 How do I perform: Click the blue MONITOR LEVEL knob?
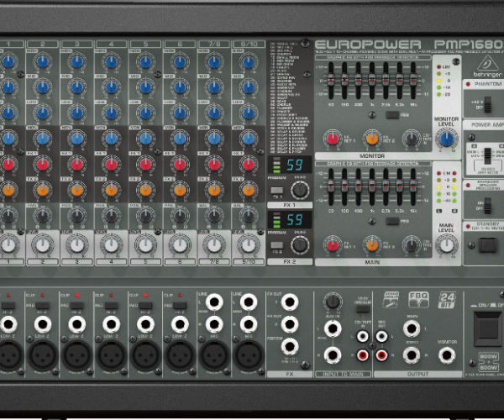pos(447,139)
